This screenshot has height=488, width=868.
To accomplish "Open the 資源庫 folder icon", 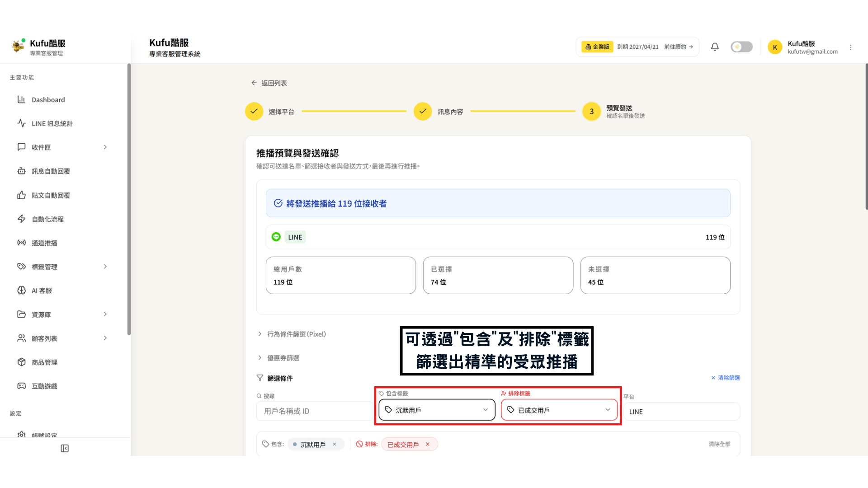I will click(21, 314).
